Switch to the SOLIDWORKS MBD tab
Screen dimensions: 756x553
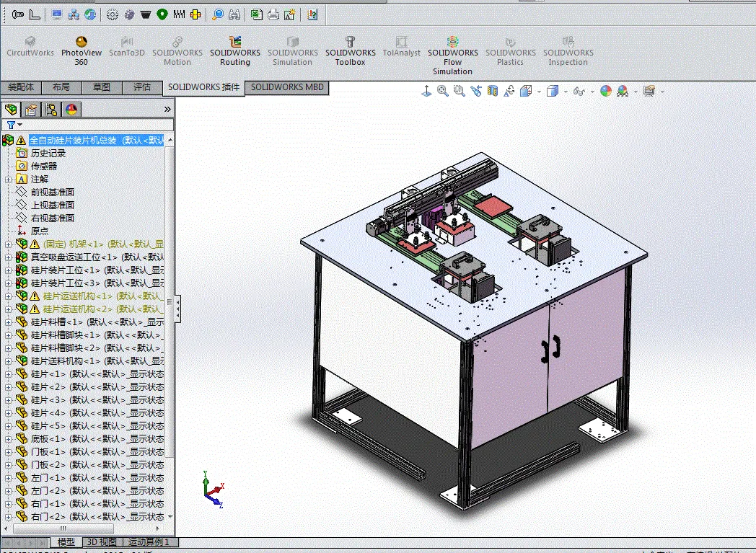pyautogui.click(x=287, y=87)
